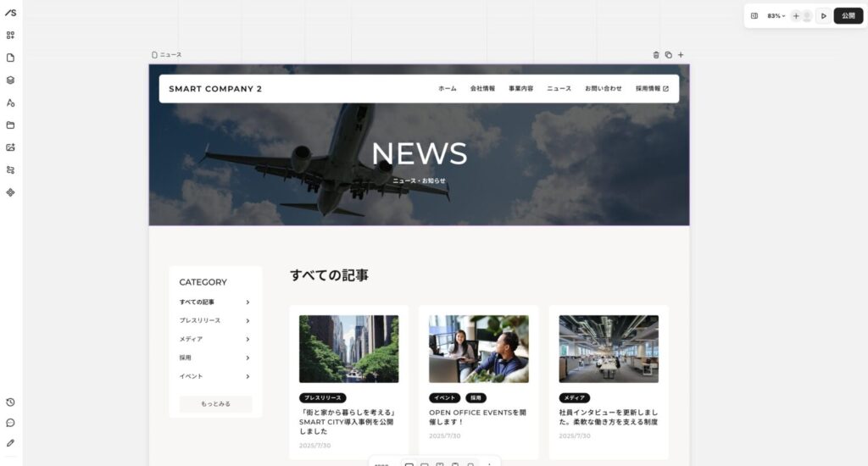Open the Add elements panel in sidebar
This screenshot has height=466, width=868.
tap(10, 36)
